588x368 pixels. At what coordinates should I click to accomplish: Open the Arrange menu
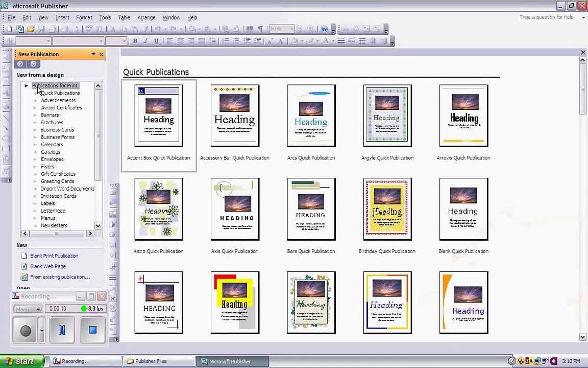point(146,18)
